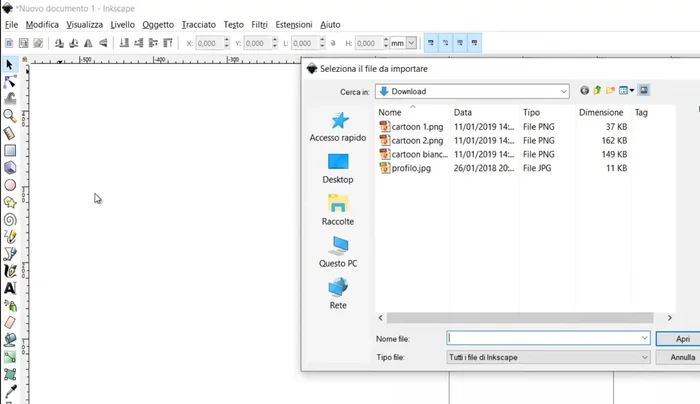
Task: Select the Pencil freehand tool
Action: 10,237
